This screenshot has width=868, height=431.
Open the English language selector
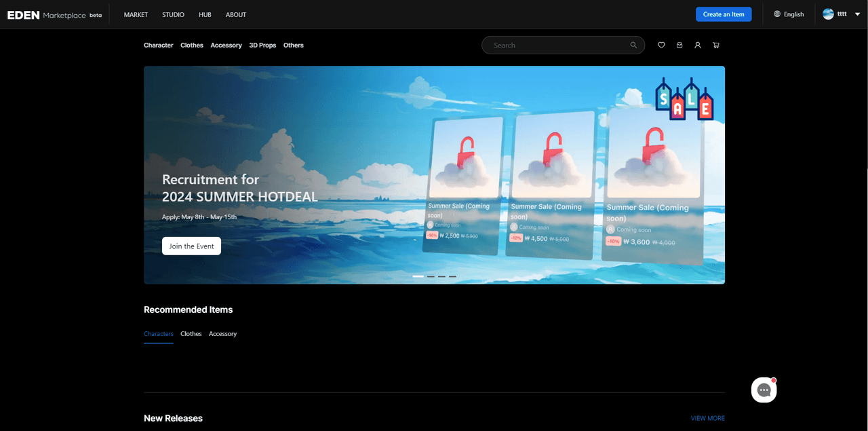tap(789, 14)
